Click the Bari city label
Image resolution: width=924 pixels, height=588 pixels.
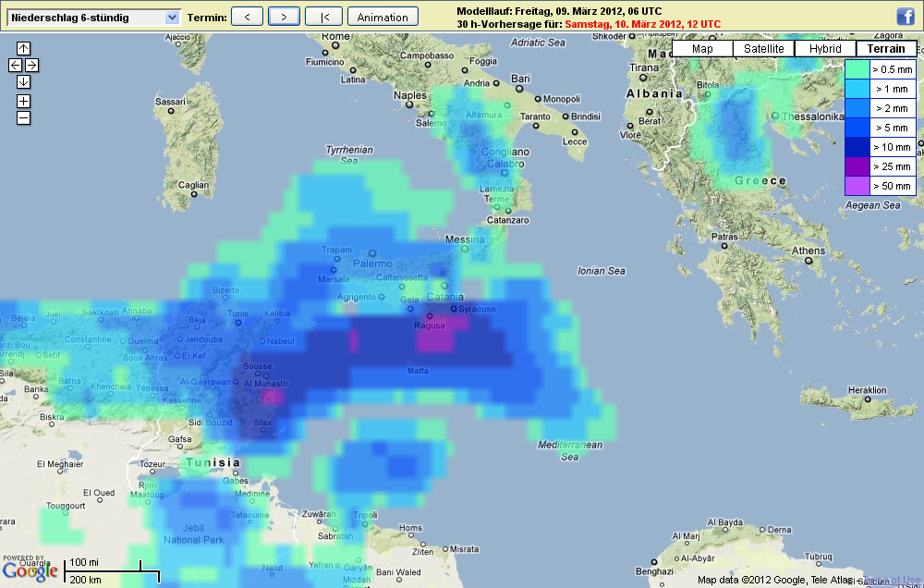[x=520, y=79]
